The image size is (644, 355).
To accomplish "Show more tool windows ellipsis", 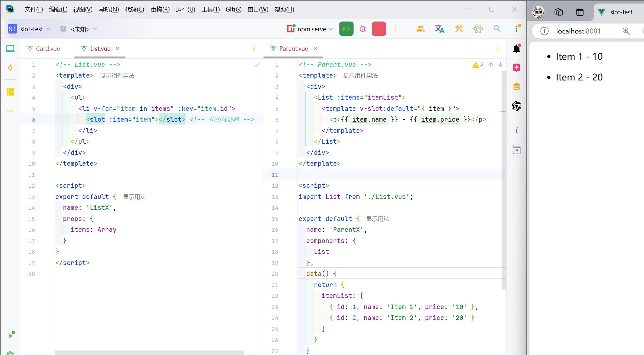I will (10, 111).
